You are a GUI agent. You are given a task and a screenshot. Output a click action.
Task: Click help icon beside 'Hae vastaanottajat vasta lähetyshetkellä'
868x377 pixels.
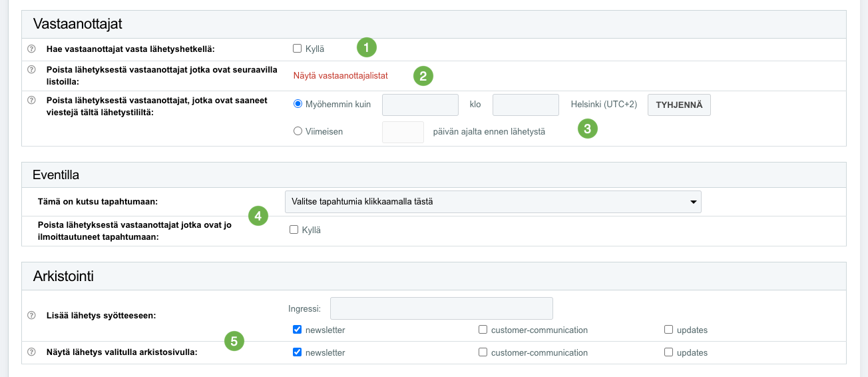31,49
